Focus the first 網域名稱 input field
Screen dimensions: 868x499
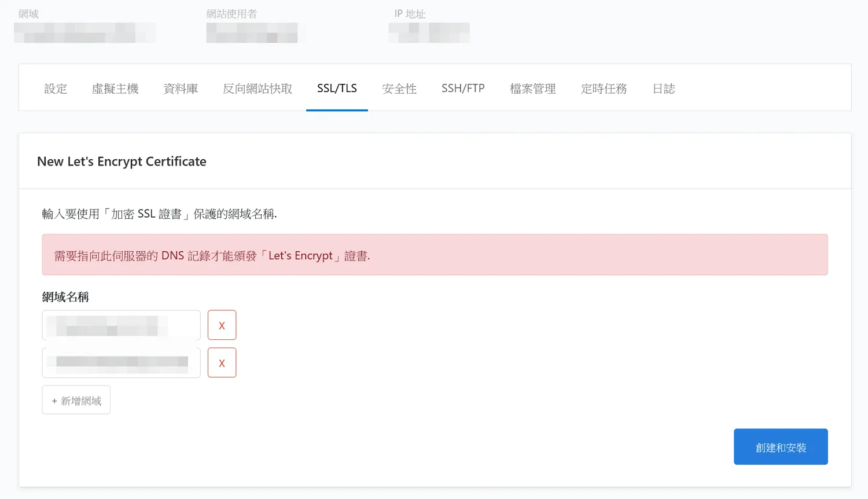point(121,325)
